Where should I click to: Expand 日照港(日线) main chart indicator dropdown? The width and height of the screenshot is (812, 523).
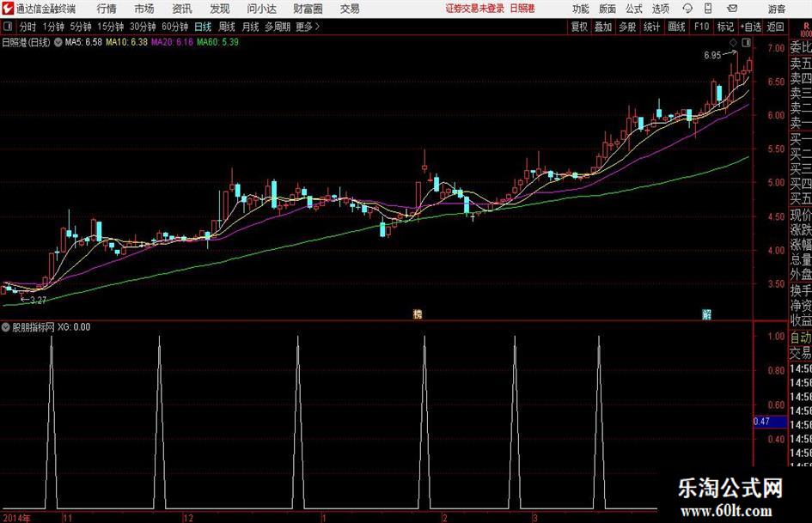pyautogui.click(x=58, y=42)
